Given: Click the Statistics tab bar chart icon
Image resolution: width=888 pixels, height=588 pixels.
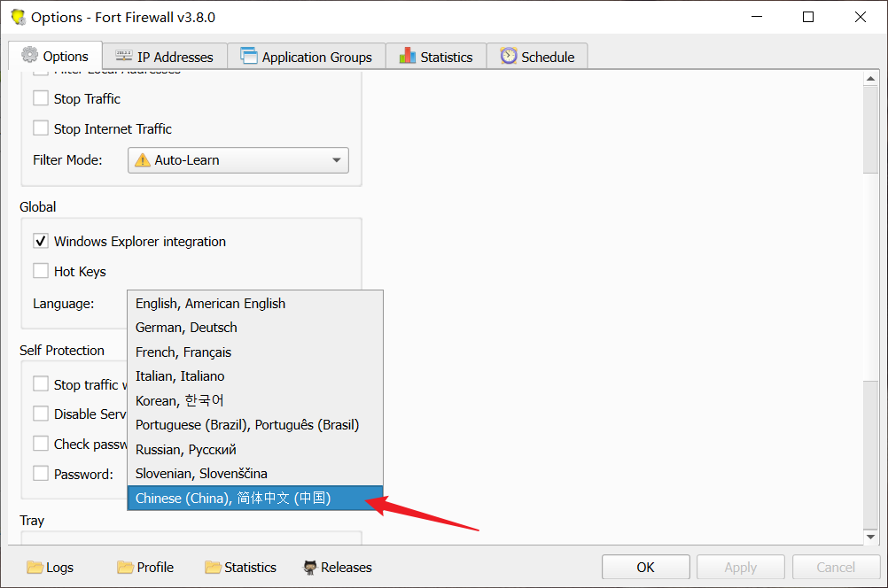Looking at the screenshot, I should [x=408, y=57].
